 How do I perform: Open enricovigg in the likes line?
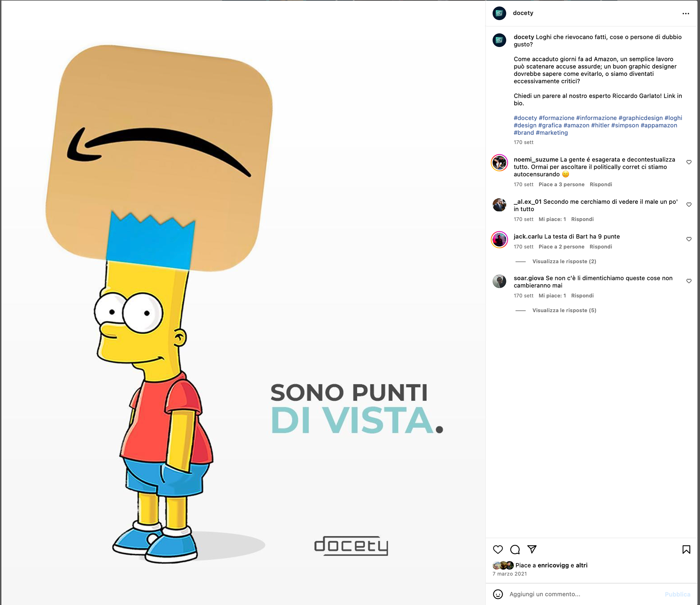coord(553,565)
